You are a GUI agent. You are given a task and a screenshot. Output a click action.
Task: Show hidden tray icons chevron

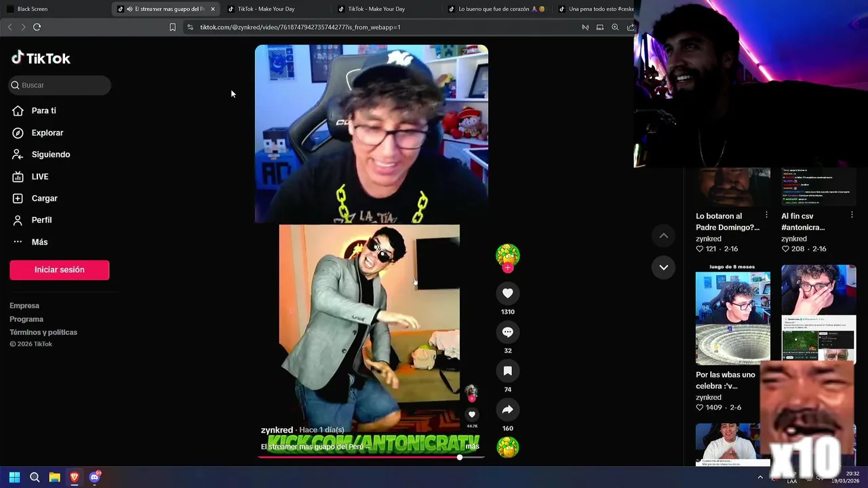click(x=760, y=477)
